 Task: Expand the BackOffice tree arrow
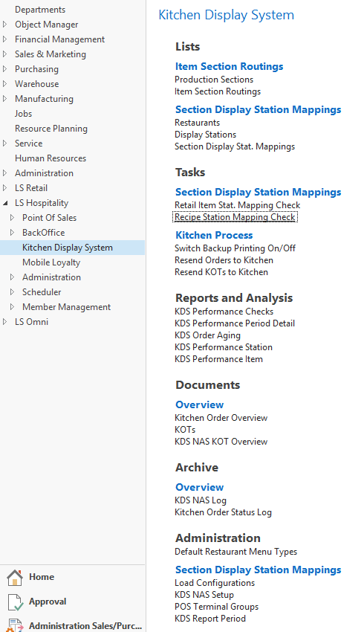12,233
